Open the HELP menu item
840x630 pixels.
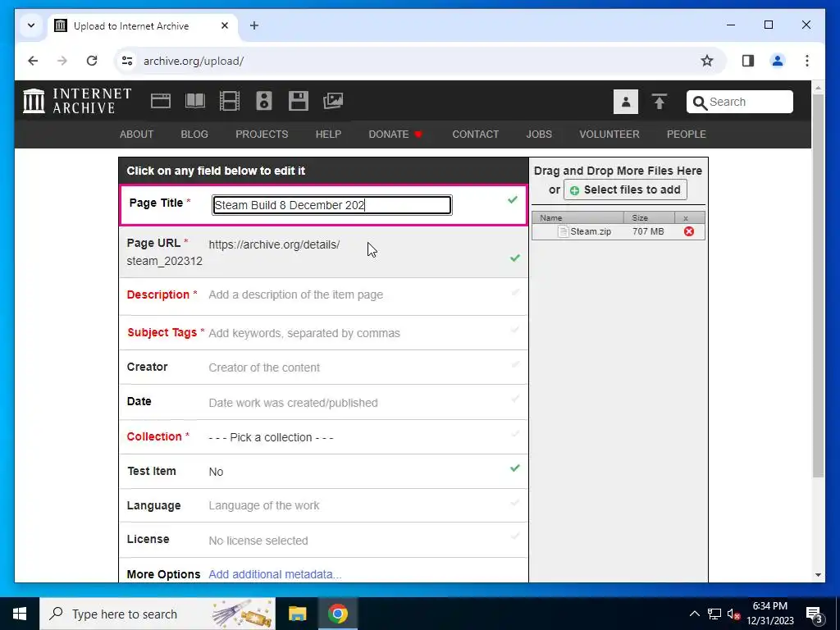(x=328, y=135)
